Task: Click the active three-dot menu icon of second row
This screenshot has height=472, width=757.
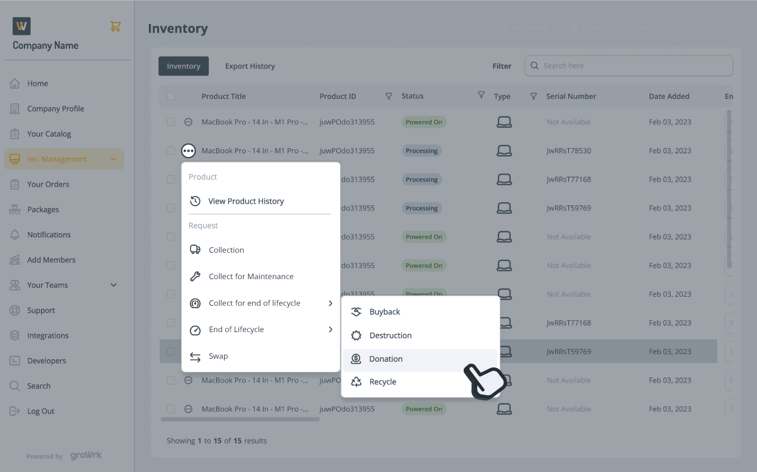Action: [188, 151]
